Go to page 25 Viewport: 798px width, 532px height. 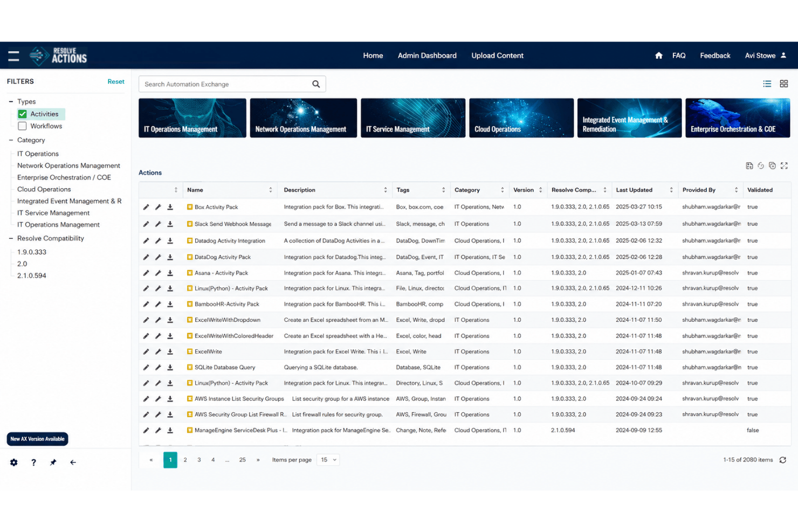coord(243,460)
